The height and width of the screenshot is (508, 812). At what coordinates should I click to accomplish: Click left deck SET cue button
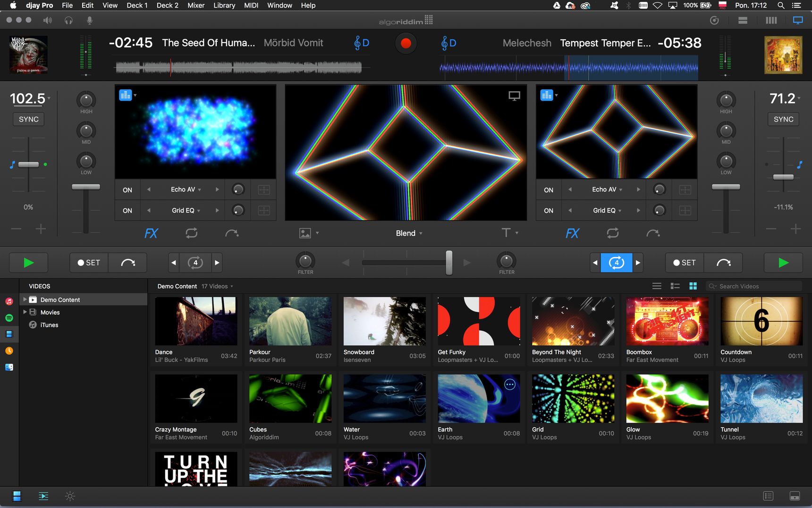point(89,263)
